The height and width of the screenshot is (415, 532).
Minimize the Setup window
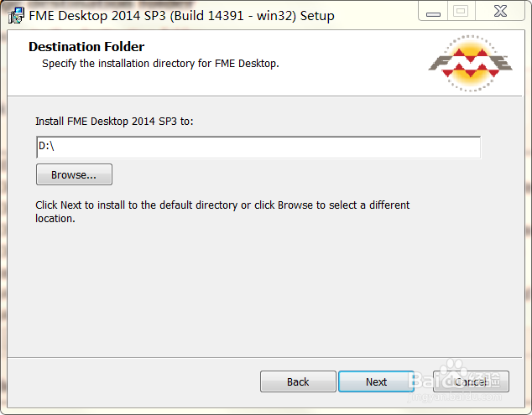[433, 12]
